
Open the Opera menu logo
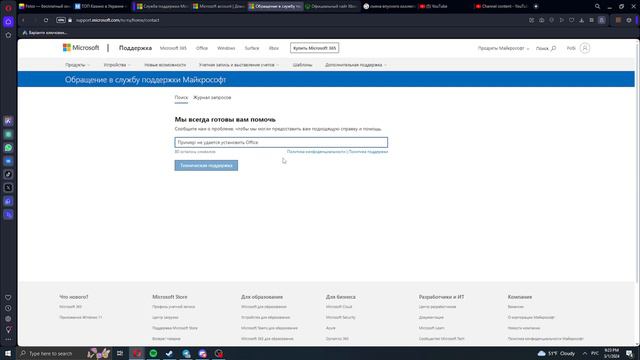click(x=8, y=8)
